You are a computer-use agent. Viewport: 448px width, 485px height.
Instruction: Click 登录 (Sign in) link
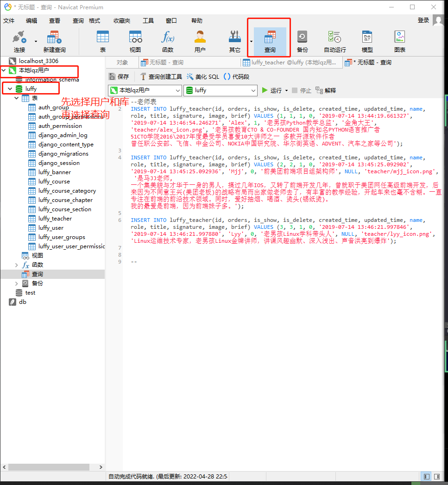coord(423,20)
